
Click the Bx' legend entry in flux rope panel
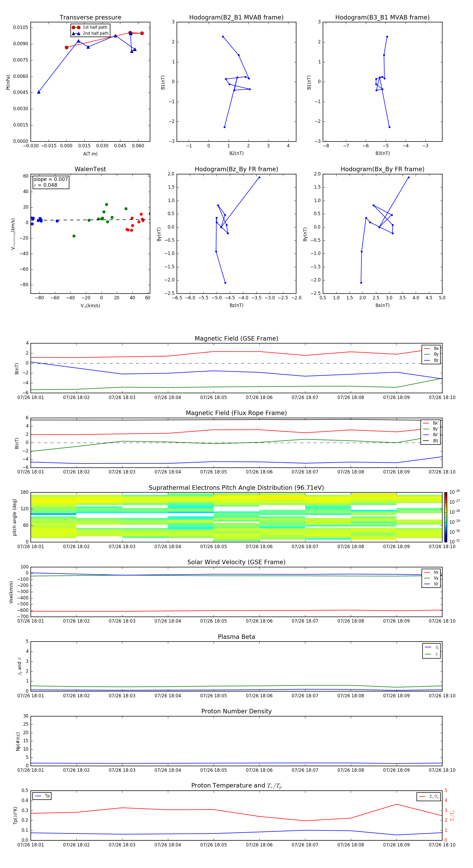click(431, 423)
